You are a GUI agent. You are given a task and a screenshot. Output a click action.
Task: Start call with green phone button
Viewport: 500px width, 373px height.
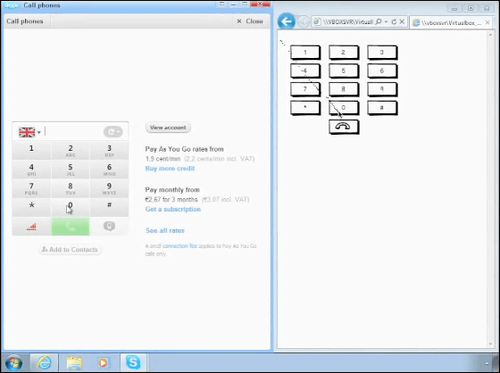coord(70,226)
